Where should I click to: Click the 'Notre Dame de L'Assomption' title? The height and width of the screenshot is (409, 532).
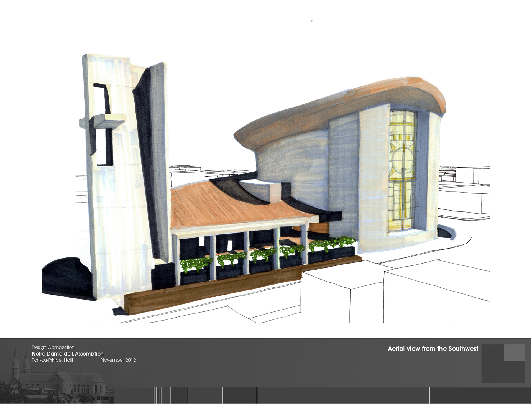coord(68,354)
